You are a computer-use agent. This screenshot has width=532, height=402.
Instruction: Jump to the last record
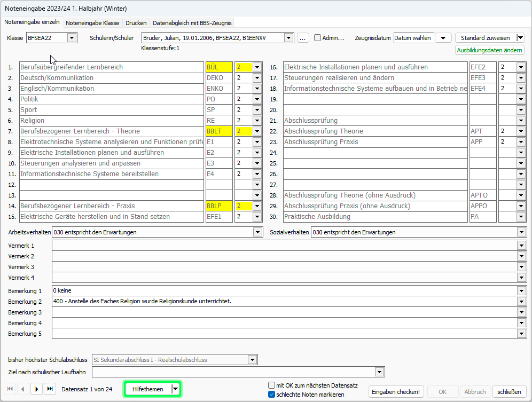click(x=50, y=389)
